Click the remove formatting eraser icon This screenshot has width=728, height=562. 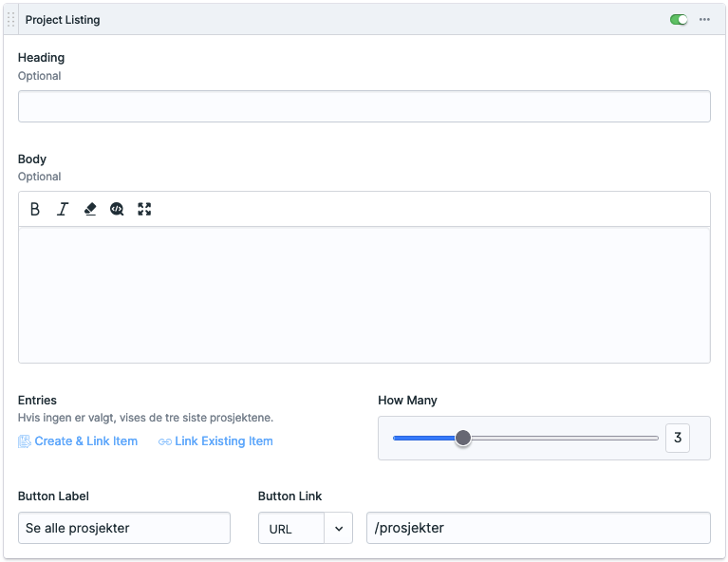[90, 209]
